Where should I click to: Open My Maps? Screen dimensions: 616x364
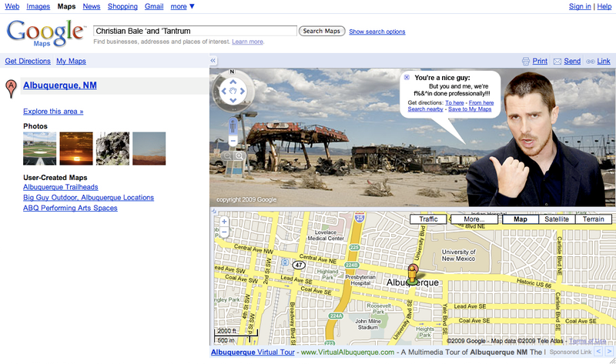tap(71, 61)
